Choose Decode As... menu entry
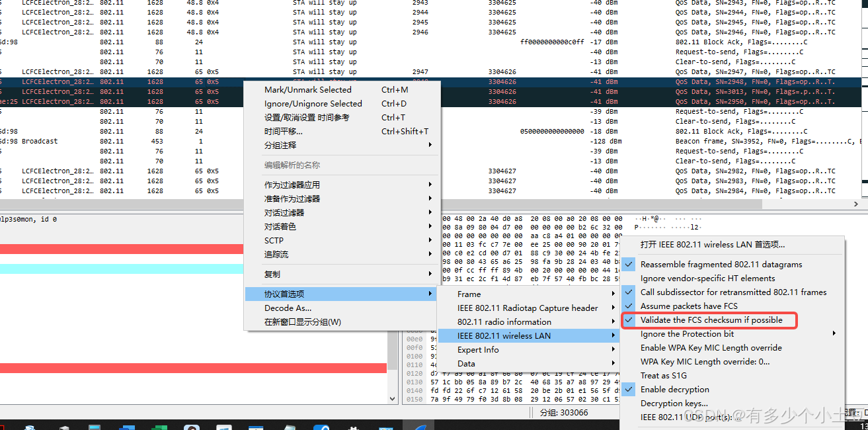868x430 pixels. tap(342, 308)
